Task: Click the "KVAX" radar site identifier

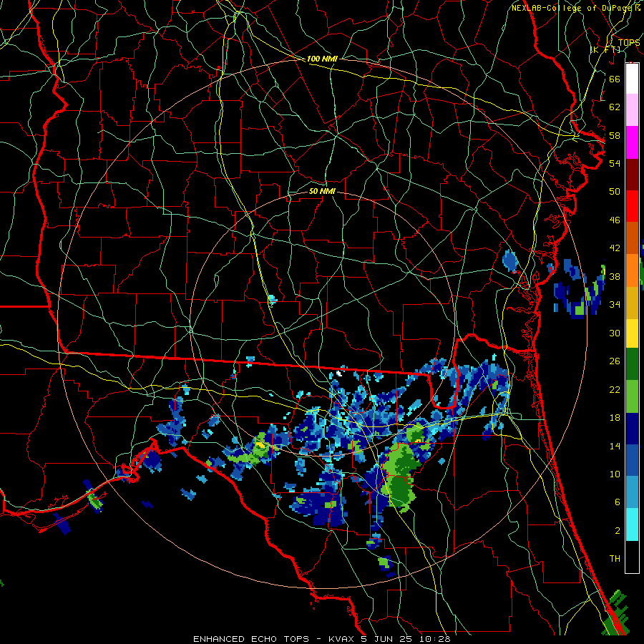Action: pyautogui.click(x=342, y=639)
